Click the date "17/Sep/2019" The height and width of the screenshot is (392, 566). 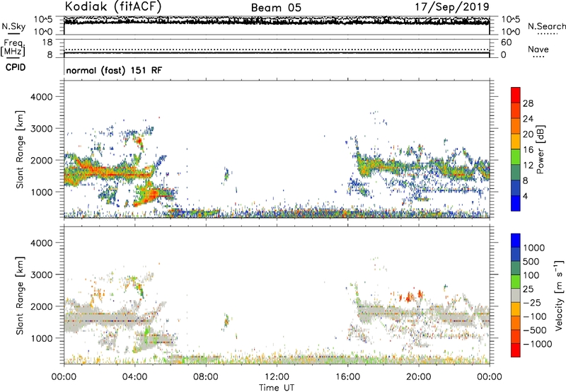452,7
